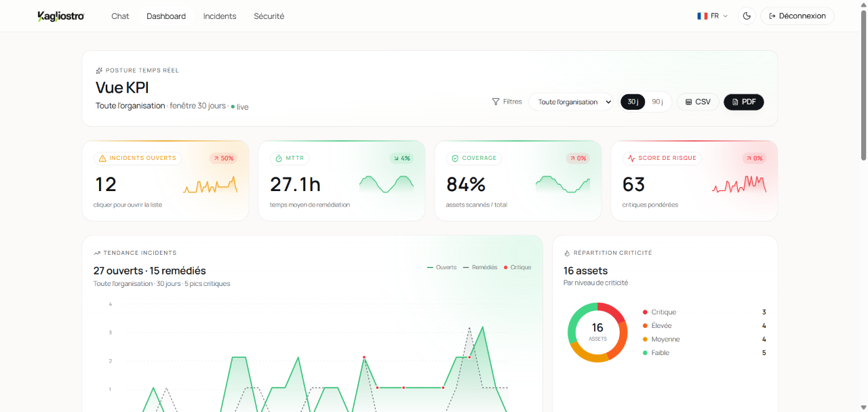Switch to the 90 j time window
The image size is (868, 412).
(x=657, y=102)
